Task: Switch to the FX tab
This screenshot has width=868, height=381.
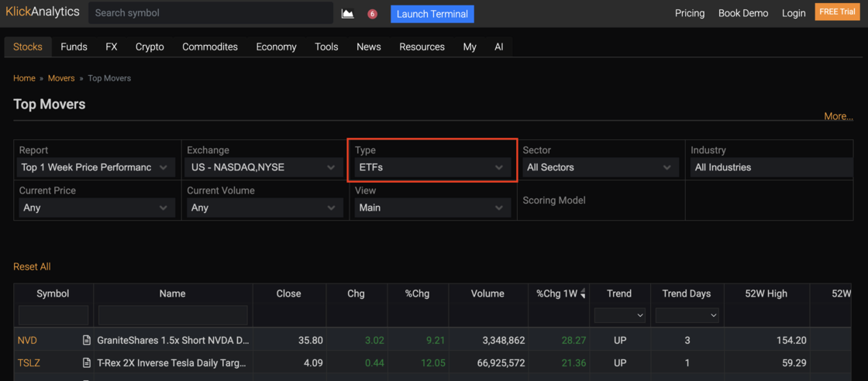Action: [x=112, y=47]
